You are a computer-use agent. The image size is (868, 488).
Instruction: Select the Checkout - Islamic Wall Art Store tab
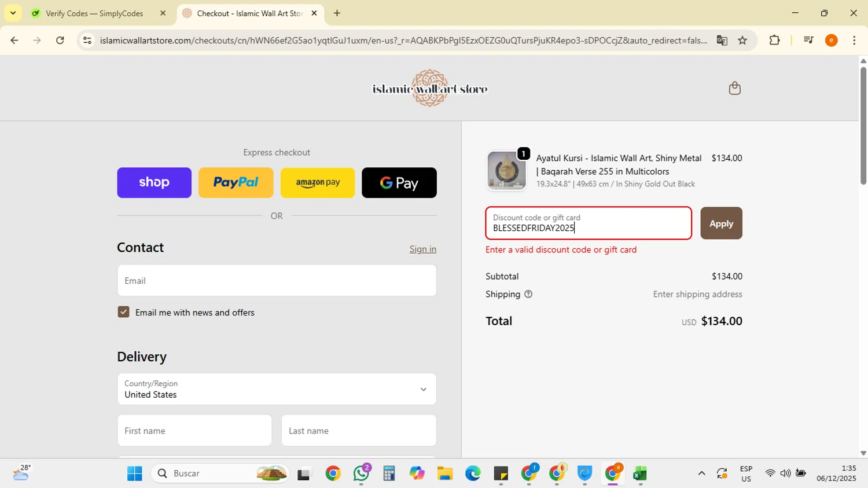(x=249, y=13)
